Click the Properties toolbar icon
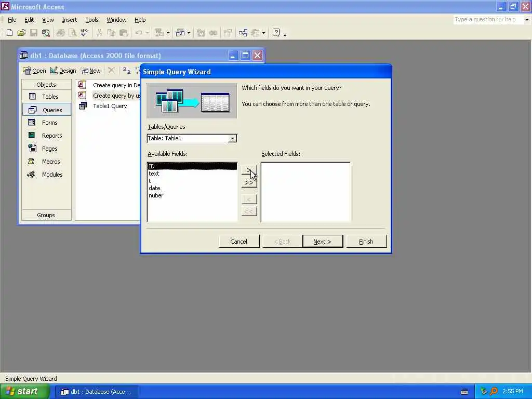 click(228, 33)
